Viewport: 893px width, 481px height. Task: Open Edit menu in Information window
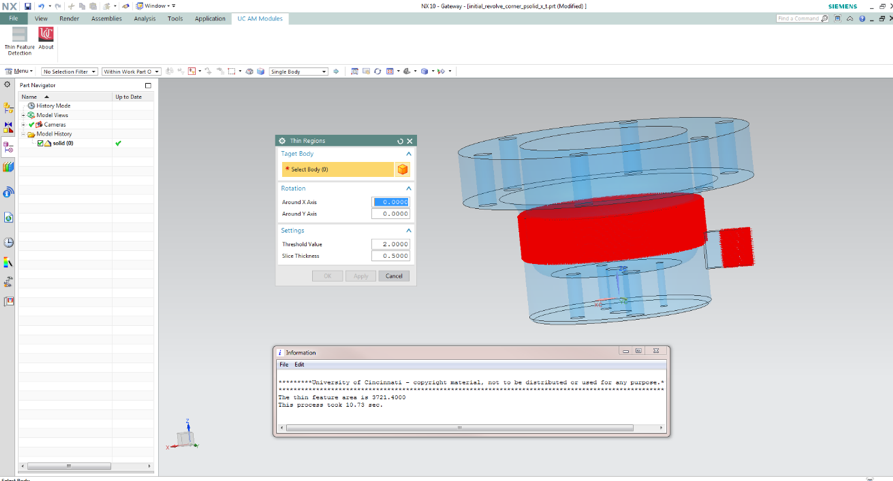coord(300,364)
